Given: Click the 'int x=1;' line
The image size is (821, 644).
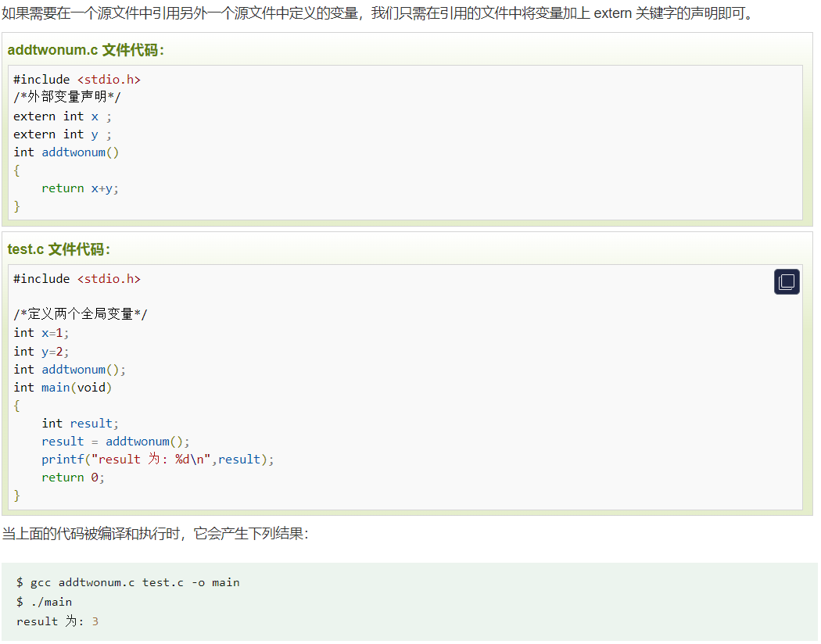Looking at the screenshot, I should point(41,334).
